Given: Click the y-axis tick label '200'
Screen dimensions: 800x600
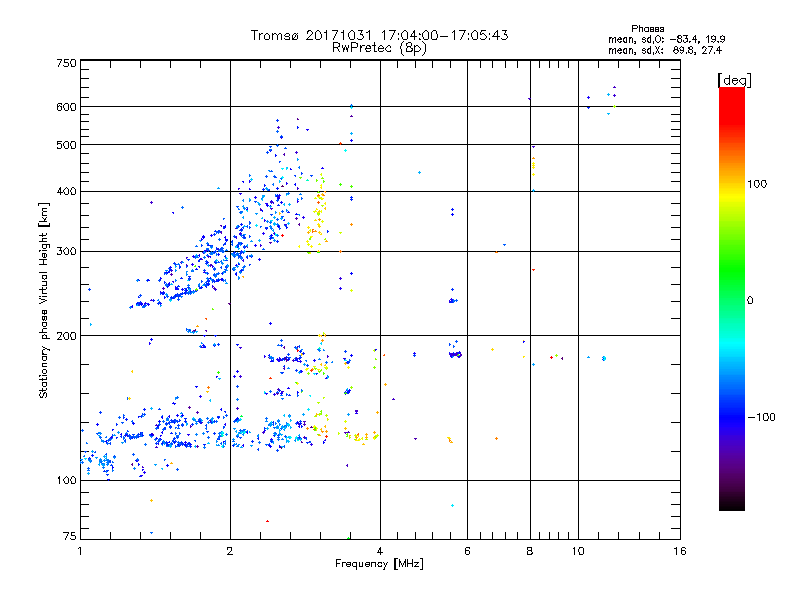Looking at the screenshot, I should click(x=66, y=336).
